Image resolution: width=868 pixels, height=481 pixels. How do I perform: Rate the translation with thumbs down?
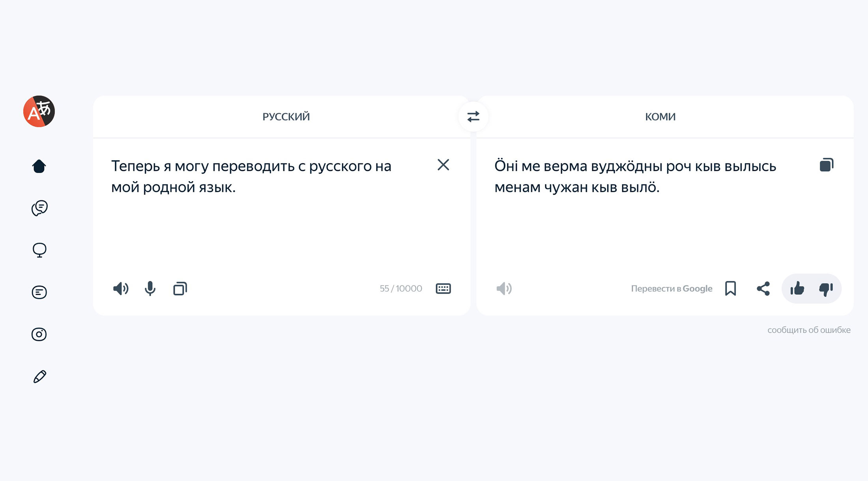pos(826,288)
